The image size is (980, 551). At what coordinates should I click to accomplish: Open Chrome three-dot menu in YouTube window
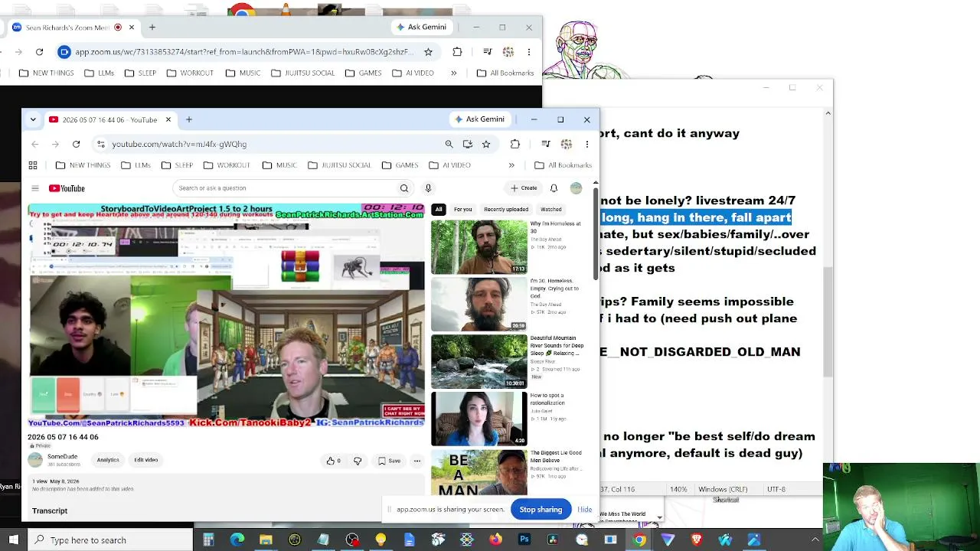click(x=587, y=144)
